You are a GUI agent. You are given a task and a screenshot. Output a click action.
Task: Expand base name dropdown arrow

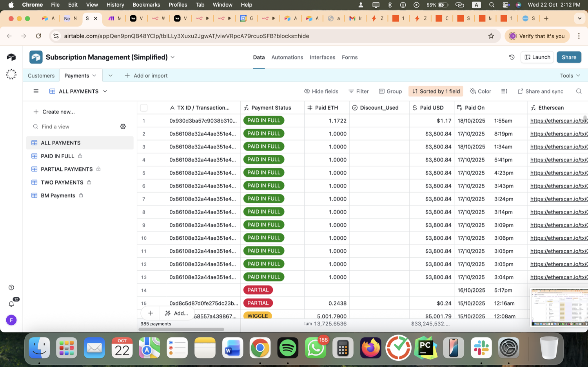[172, 57]
